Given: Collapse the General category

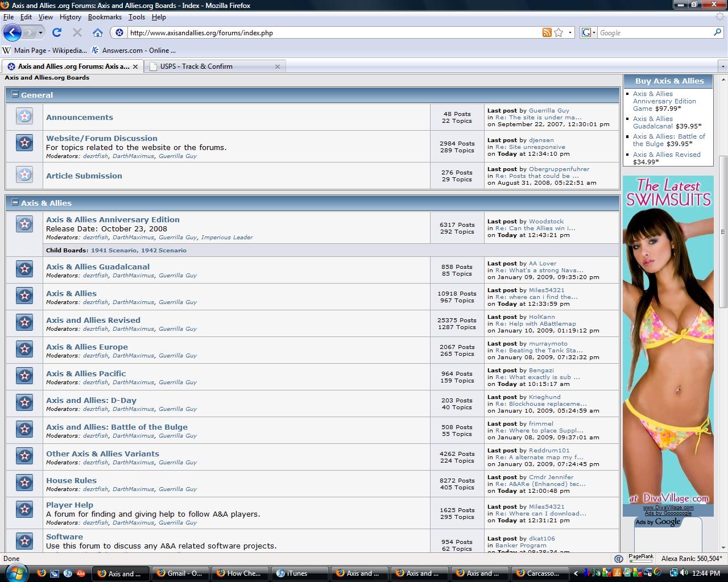Looking at the screenshot, I should [x=15, y=94].
